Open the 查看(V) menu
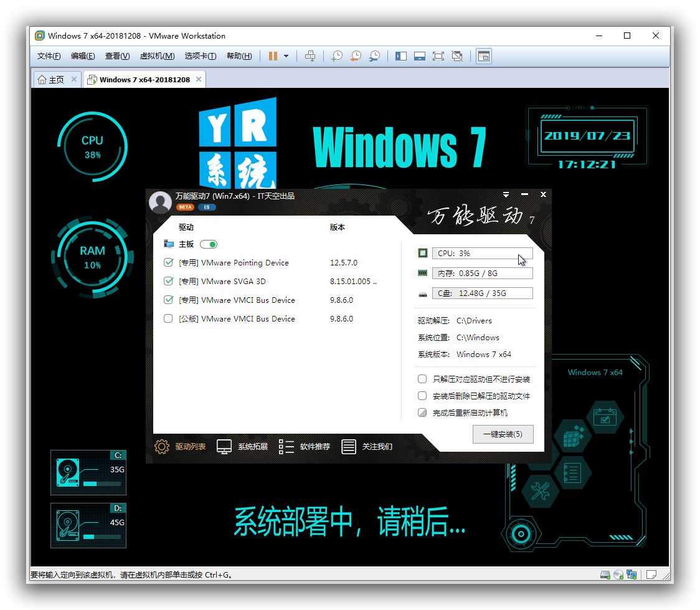The image size is (700, 610). (117, 56)
